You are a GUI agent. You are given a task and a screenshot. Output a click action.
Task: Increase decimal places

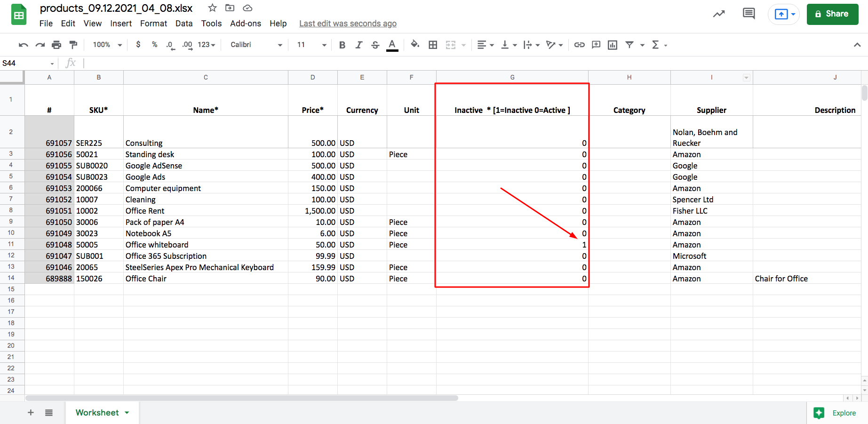(187, 45)
